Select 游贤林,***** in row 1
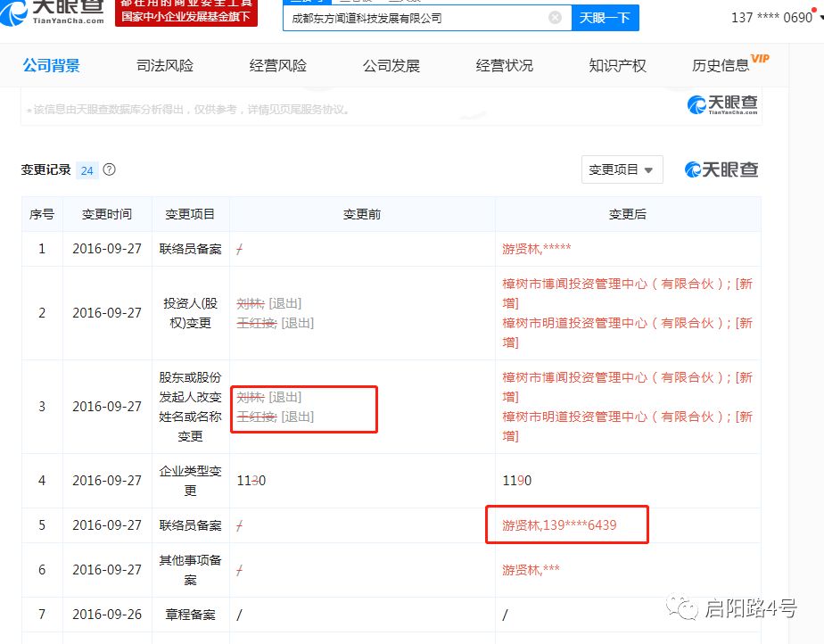The height and width of the screenshot is (644, 824). 537,249
